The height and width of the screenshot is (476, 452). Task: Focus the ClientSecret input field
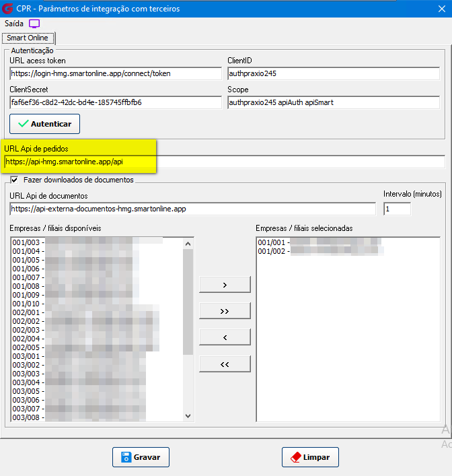pyautogui.click(x=116, y=102)
